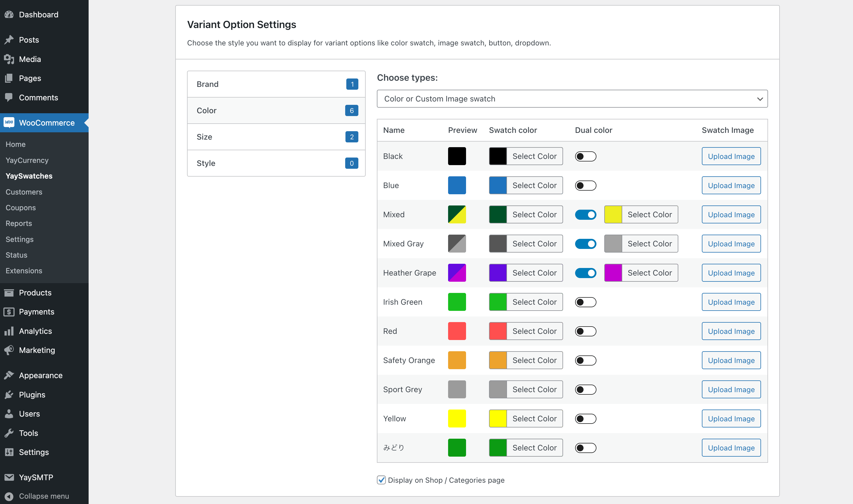Image resolution: width=853 pixels, height=504 pixels.
Task: Click the Collapse menu arrow icon
Action: click(9, 496)
